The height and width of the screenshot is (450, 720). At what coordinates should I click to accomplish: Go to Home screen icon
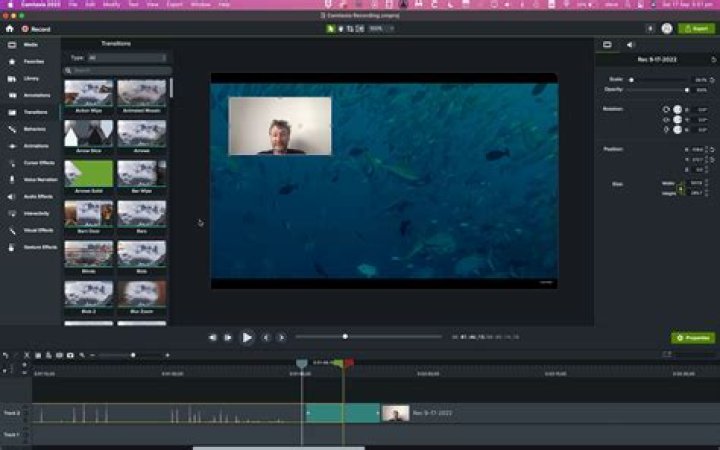pos(10,29)
